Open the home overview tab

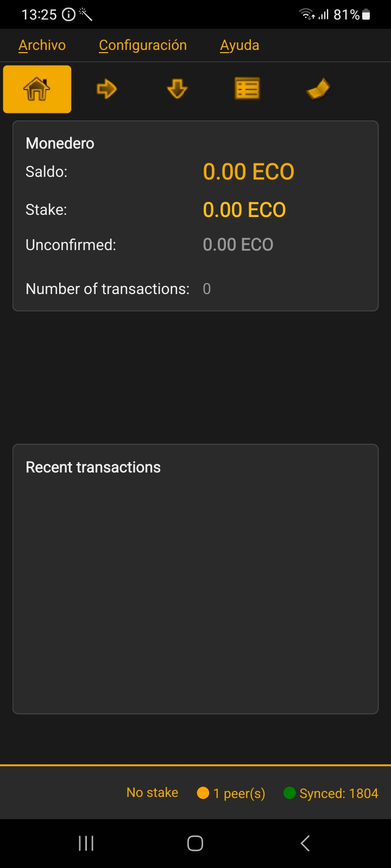tap(37, 89)
